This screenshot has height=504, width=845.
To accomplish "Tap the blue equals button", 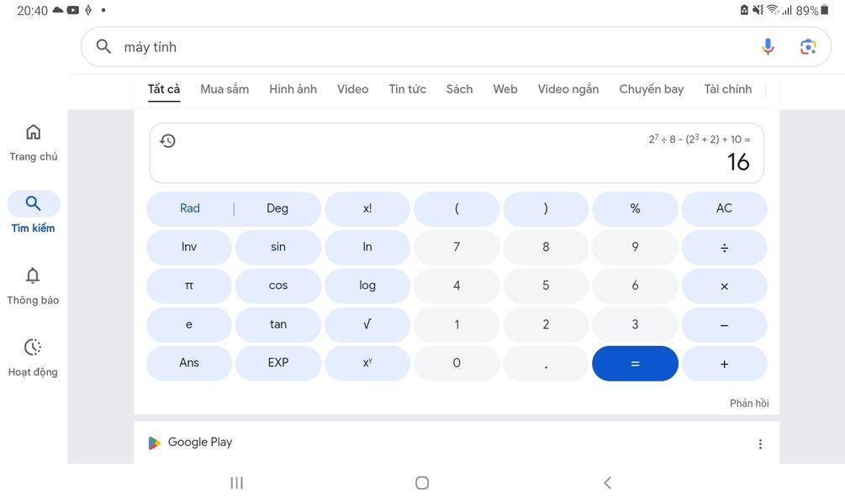I will [x=635, y=364].
